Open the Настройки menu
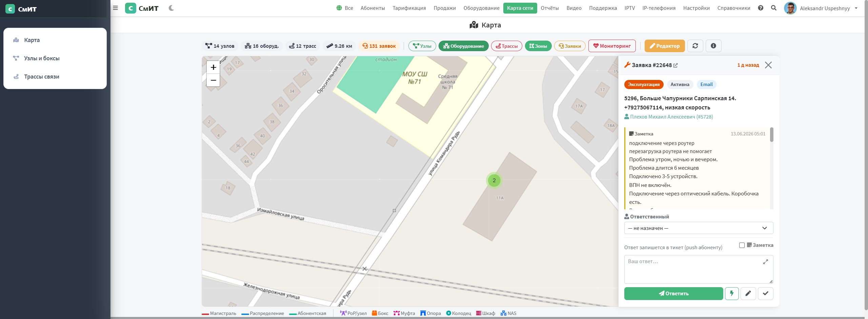This screenshot has height=319, width=868. 697,8
